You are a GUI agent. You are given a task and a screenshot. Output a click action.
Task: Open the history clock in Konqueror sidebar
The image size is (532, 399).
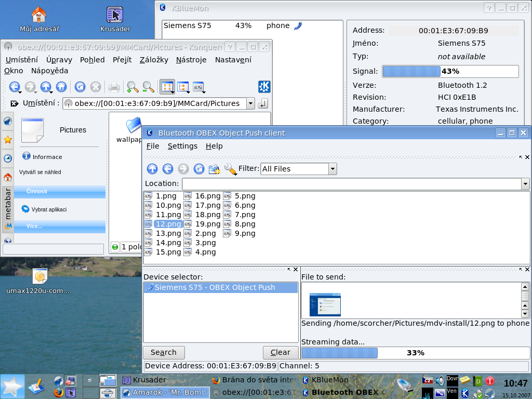point(8,158)
